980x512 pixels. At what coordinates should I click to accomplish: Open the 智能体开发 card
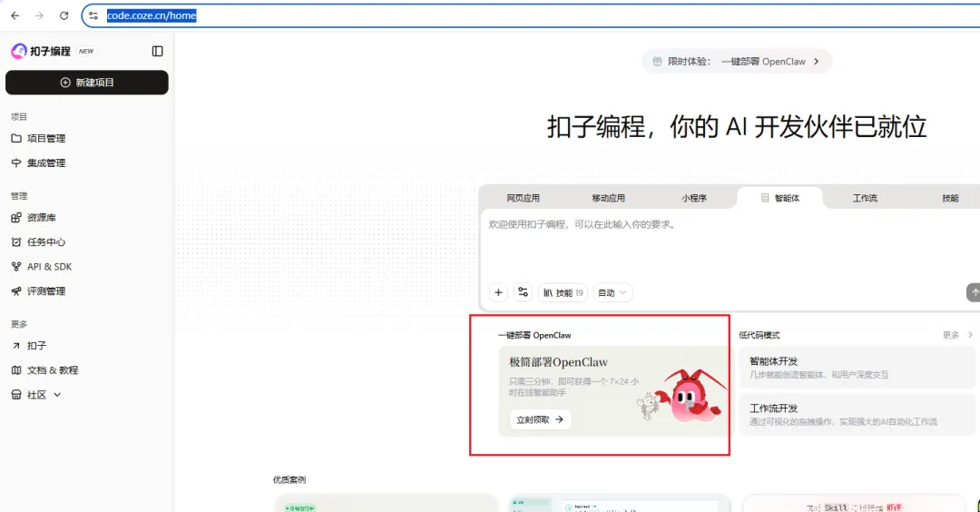pyautogui.click(x=857, y=368)
